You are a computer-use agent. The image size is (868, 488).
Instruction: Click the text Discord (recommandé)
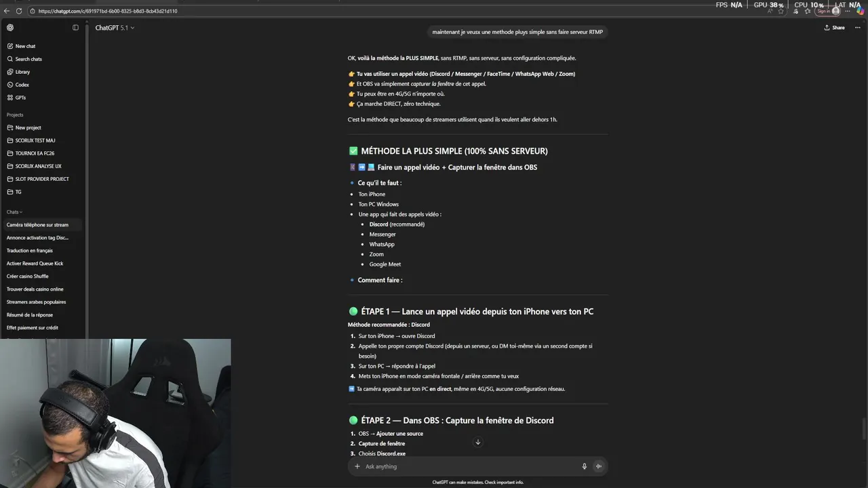click(397, 224)
